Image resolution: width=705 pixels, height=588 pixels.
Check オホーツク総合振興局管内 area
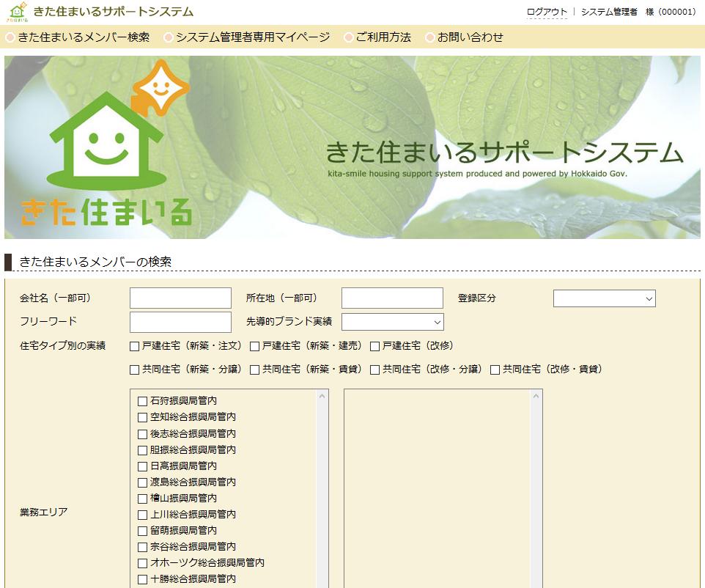pyautogui.click(x=142, y=563)
